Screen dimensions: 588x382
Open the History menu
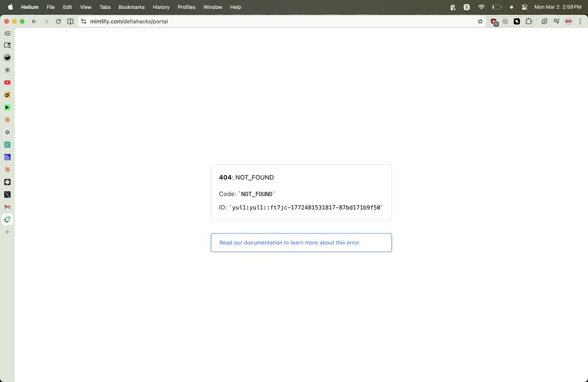[x=161, y=7]
